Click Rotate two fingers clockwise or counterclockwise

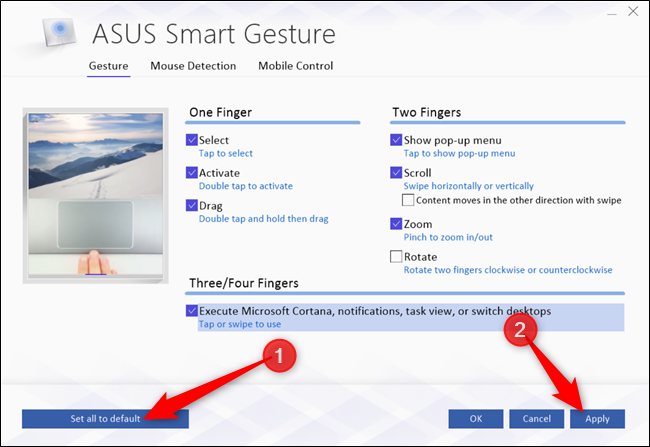point(508,270)
